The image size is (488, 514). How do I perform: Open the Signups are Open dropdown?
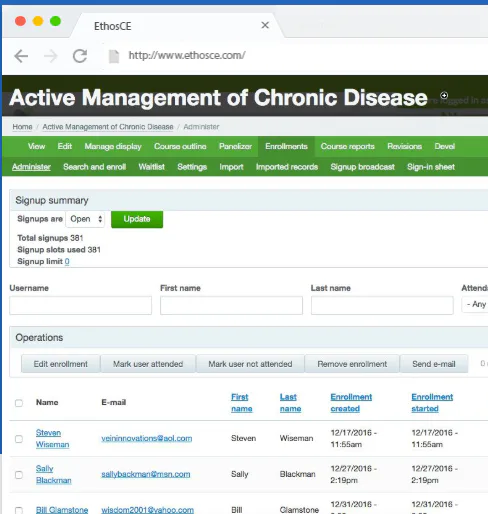point(85,219)
